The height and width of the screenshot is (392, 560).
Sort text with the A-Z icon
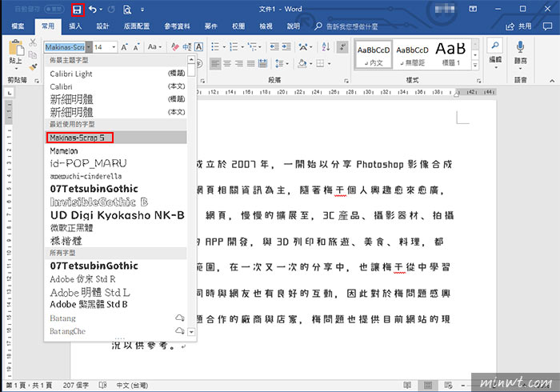coord(326,46)
